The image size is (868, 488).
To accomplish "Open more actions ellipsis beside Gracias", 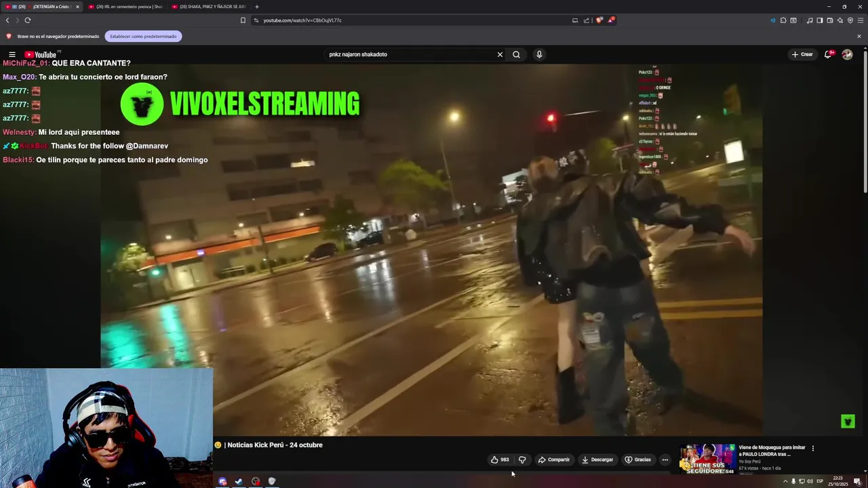I will (x=665, y=460).
